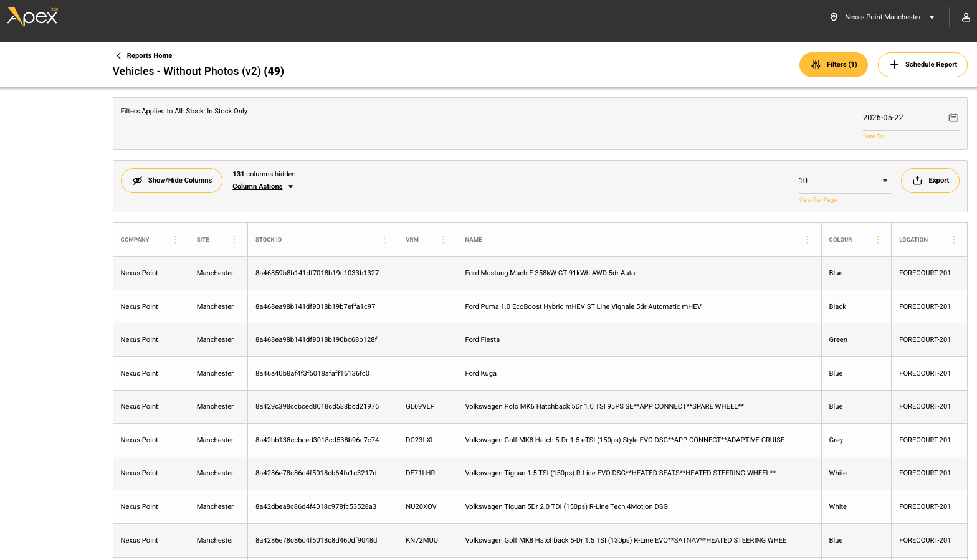
Task: Click Schedule Report button
Action: click(x=922, y=65)
